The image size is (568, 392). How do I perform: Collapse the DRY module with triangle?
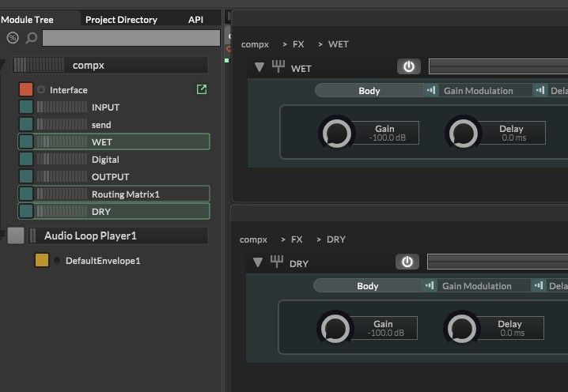tap(257, 262)
